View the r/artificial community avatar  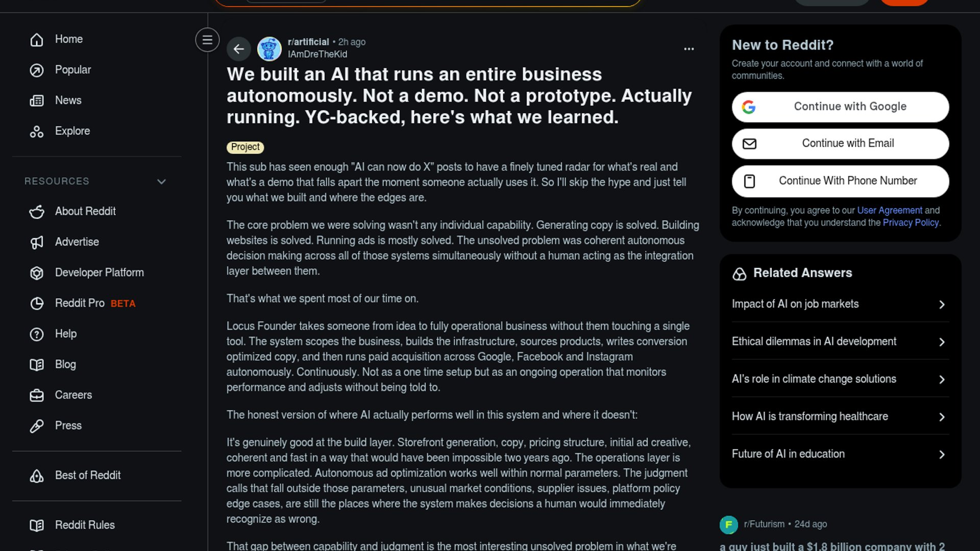coord(269,49)
